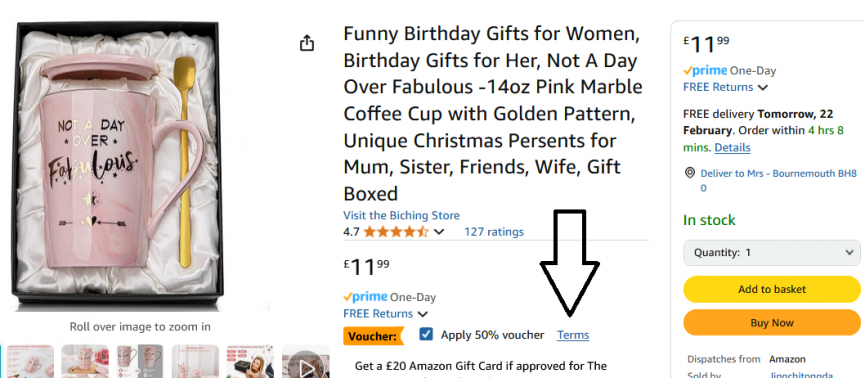Viewport: 865px width, 378px height.
Task: Add the mug to basket
Action: 771,289
